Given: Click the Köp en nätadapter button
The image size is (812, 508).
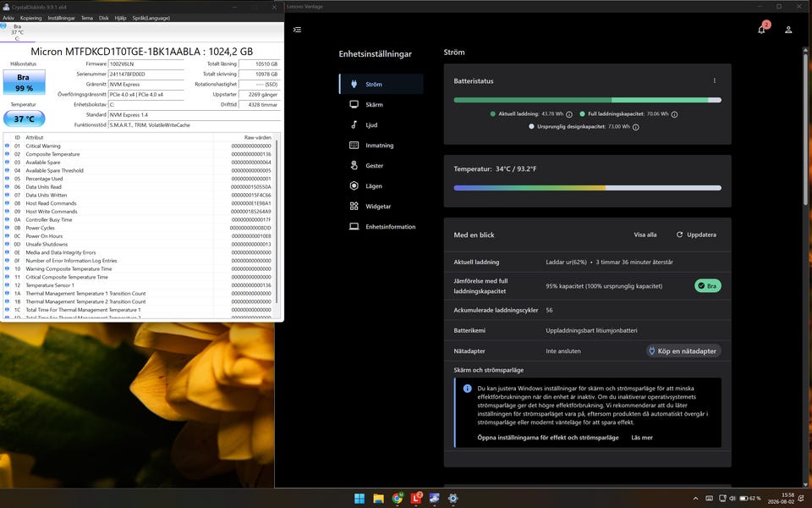Looking at the screenshot, I should tap(683, 351).
